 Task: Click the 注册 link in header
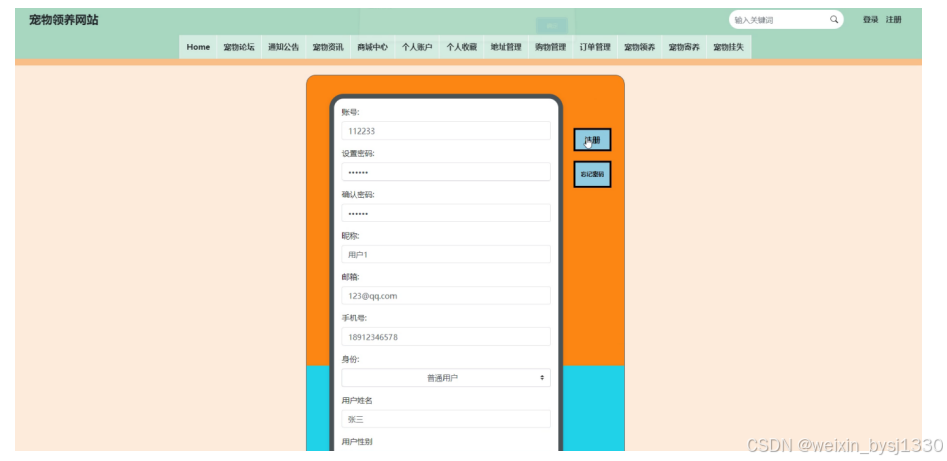pos(893,20)
